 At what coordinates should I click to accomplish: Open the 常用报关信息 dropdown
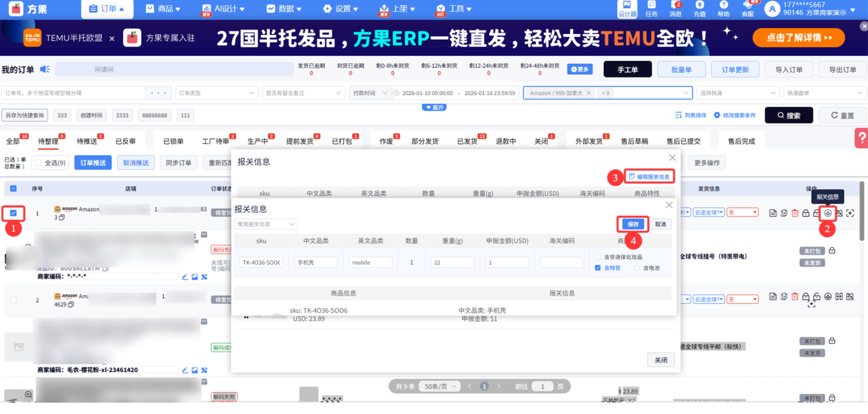[x=266, y=224]
